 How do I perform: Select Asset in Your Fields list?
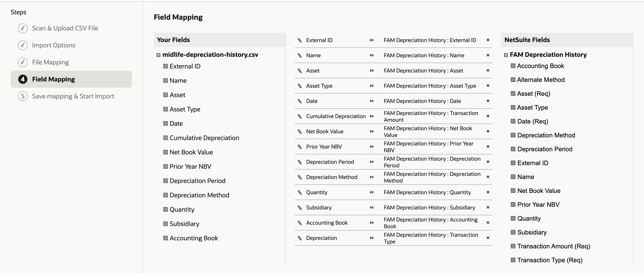coord(177,95)
